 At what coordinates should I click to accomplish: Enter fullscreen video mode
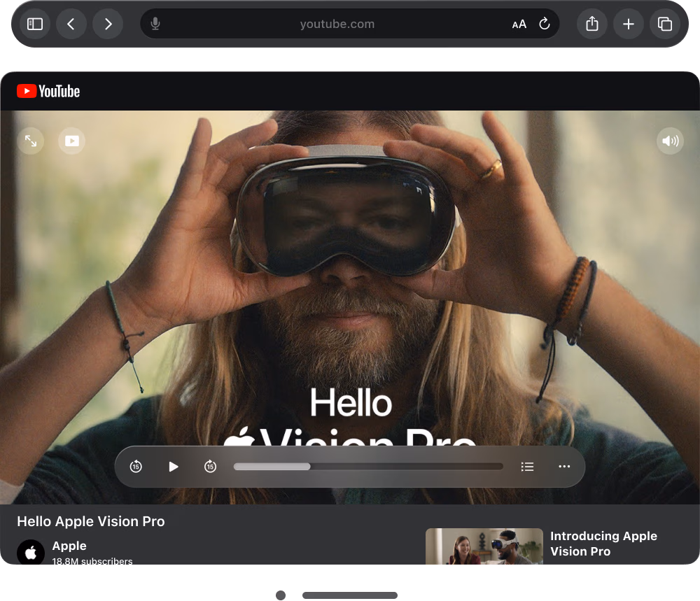(x=30, y=141)
